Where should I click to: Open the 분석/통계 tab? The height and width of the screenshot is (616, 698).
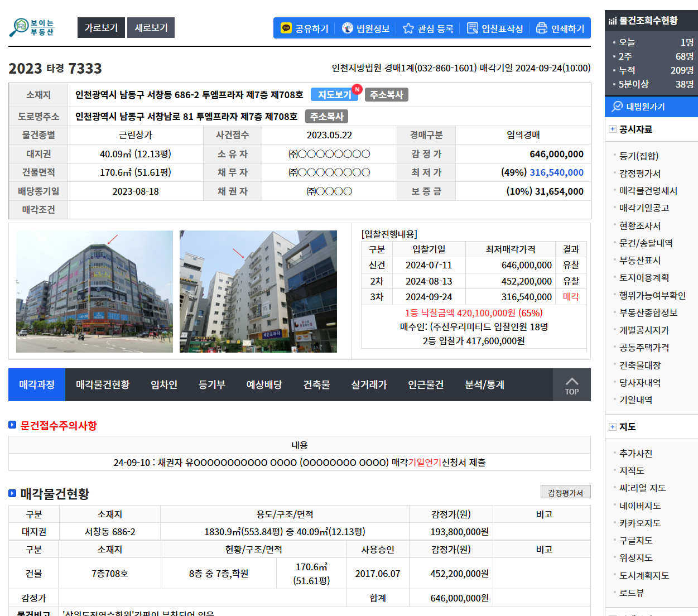(485, 385)
